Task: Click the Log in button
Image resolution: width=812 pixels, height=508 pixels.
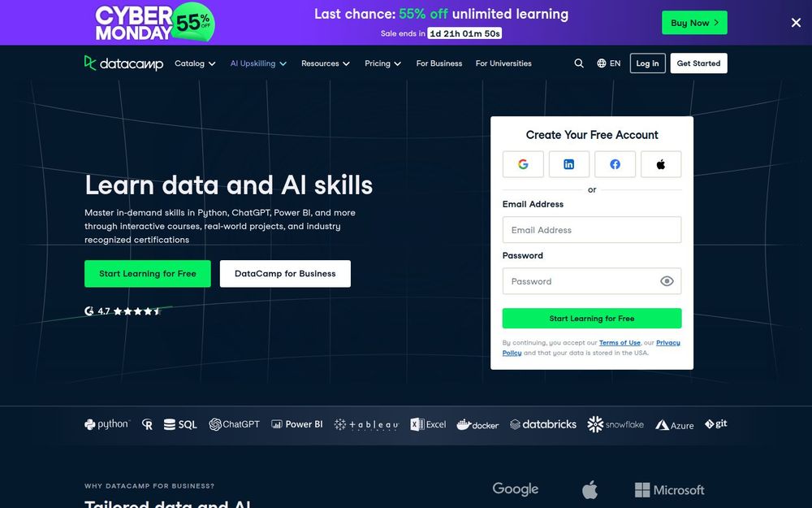Action: point(647,63)
